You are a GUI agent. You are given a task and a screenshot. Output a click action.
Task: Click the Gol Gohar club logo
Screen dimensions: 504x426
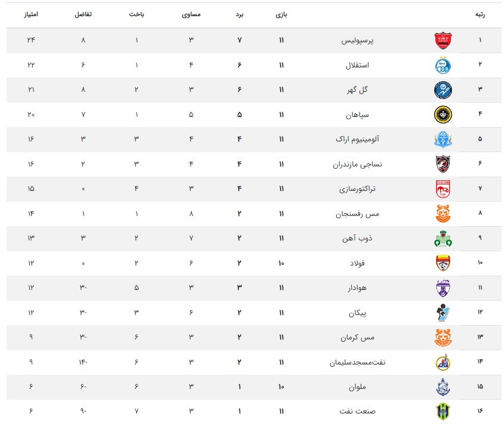[x=442, y=89]
